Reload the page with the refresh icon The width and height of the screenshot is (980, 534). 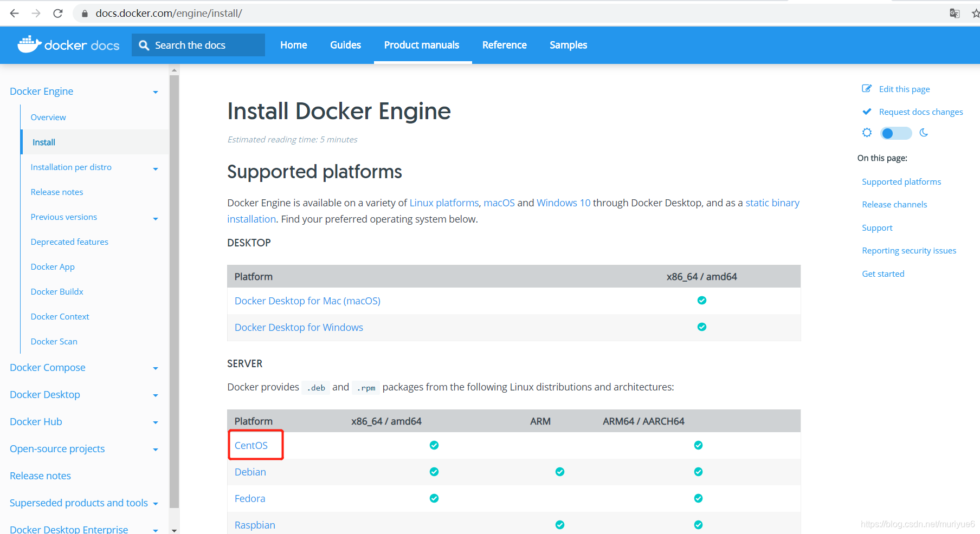pos(58,13)
